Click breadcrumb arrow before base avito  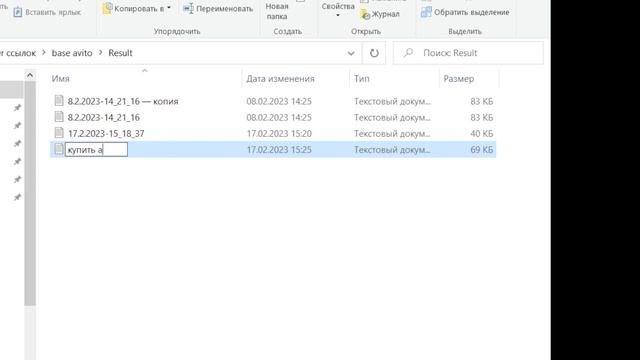(44, 53)
